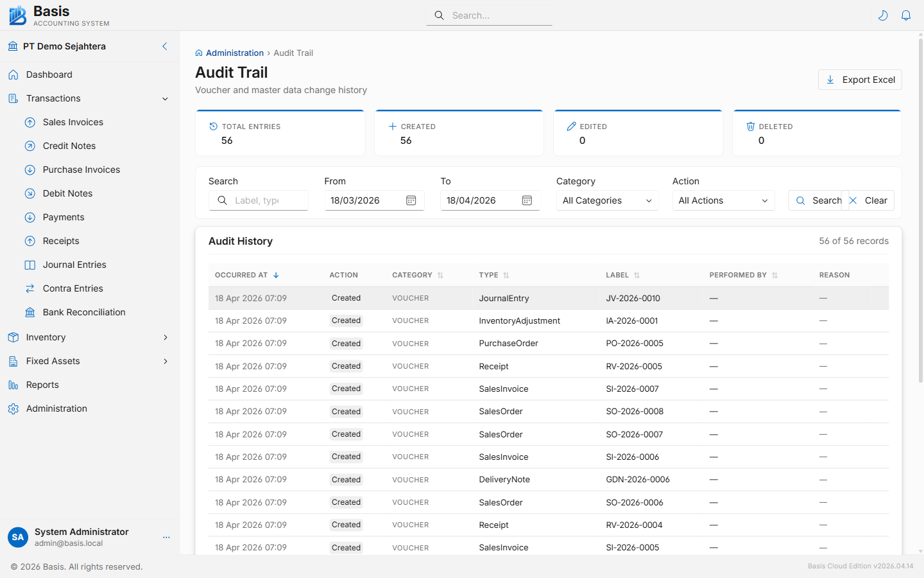
Task: Click the Contra Entries swap icon
Action: 30,288
